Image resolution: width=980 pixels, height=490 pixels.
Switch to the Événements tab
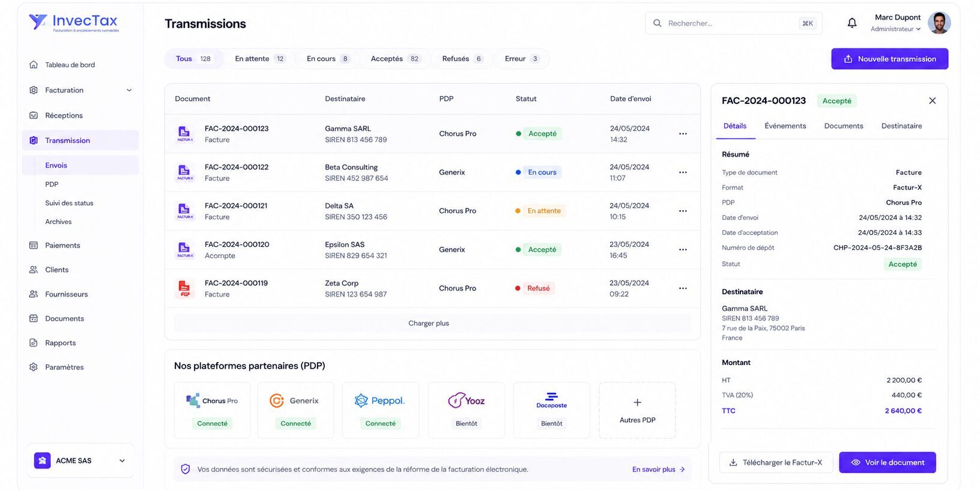(x=785, y=126)
